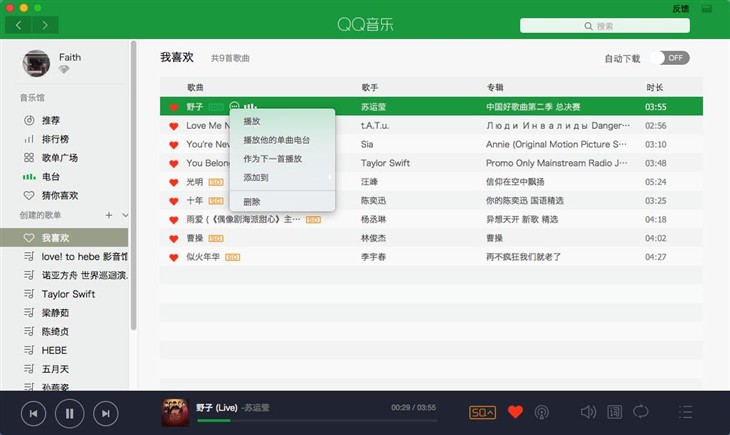Sort by 歌曲 column header
The height and width of the screenshot is (435, 730).
tap(195, 87)
